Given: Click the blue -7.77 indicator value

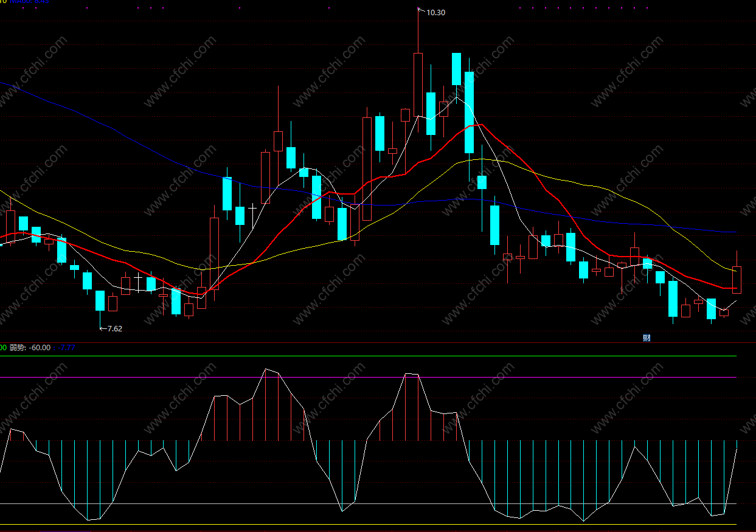Looking at the screenshot, I should click(67, 348).
